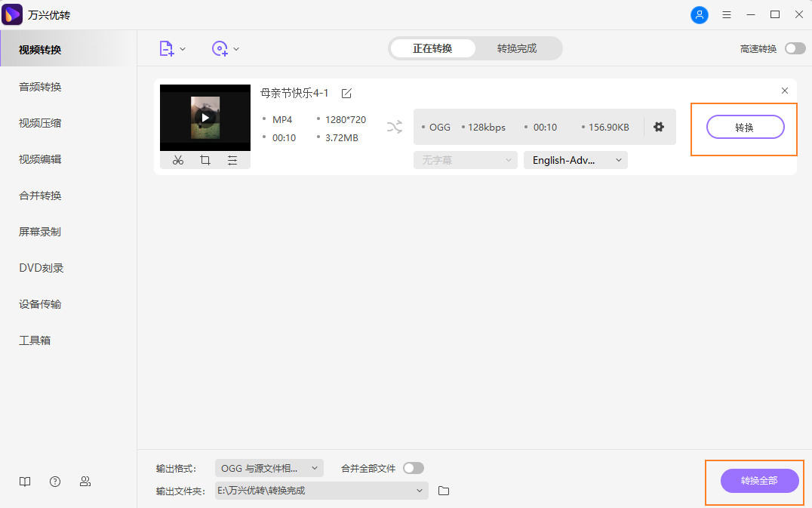Select the scissors trim tool on the video
Image resolution: width=812 pixels, height=508 pixels.
tap(178, 160)
